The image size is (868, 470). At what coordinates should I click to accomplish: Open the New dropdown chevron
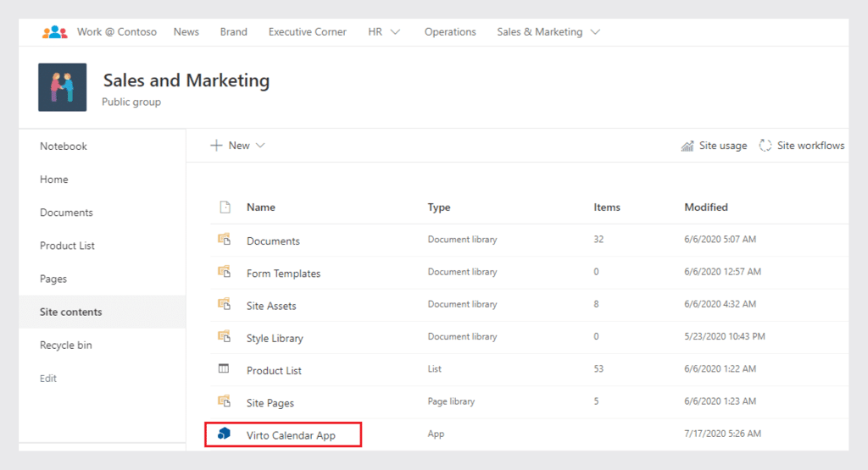(260, 146)
